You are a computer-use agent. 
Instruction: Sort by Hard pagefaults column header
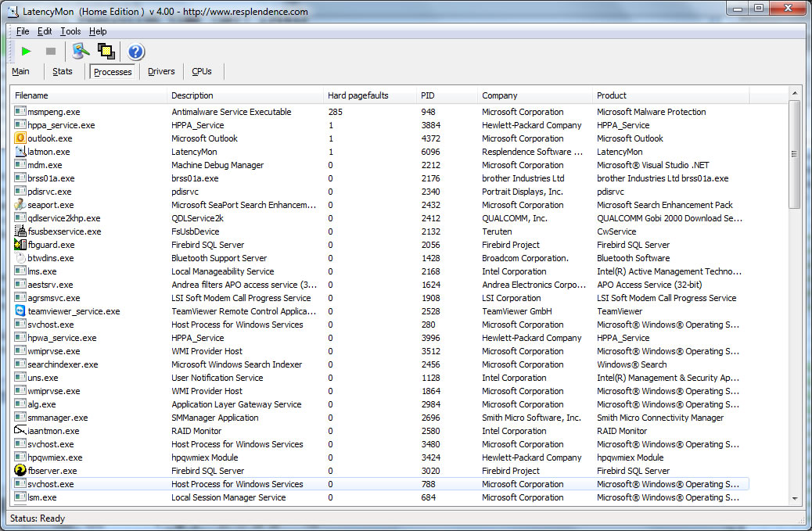pos(358,95)
